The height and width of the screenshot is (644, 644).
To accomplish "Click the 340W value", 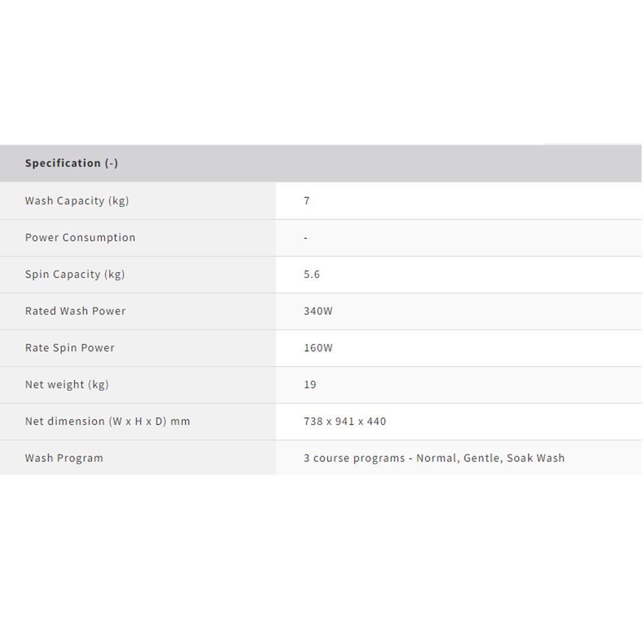I will pyautogui.click(x=318, y=311).
